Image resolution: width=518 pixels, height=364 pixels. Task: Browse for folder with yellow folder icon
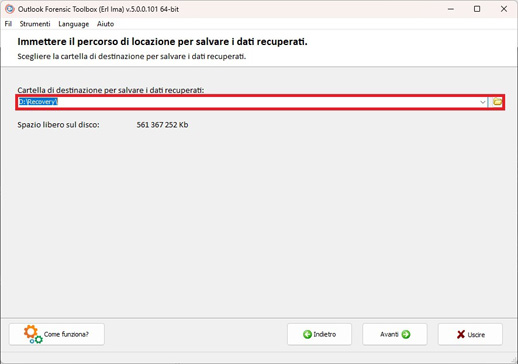point(497,102)
